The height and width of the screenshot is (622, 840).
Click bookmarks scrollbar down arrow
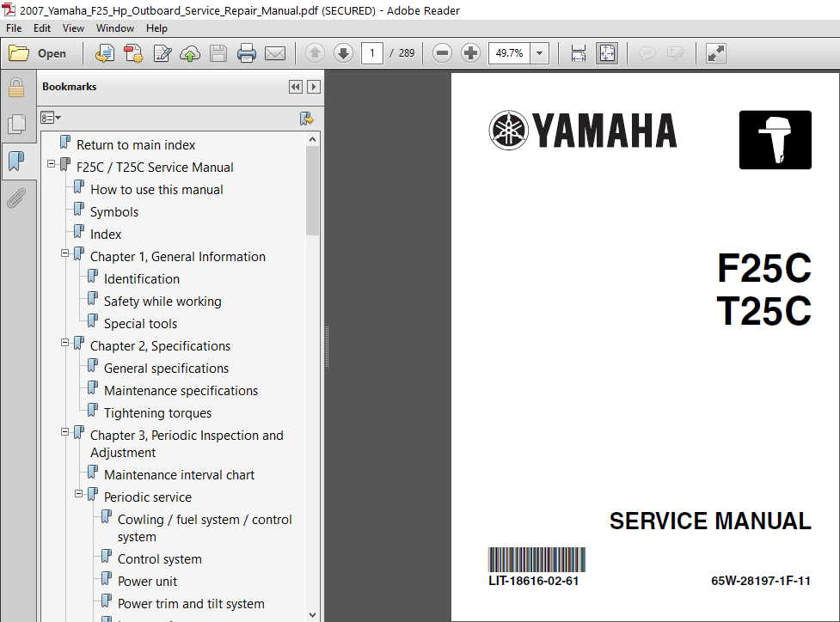(x=312, y=615)
